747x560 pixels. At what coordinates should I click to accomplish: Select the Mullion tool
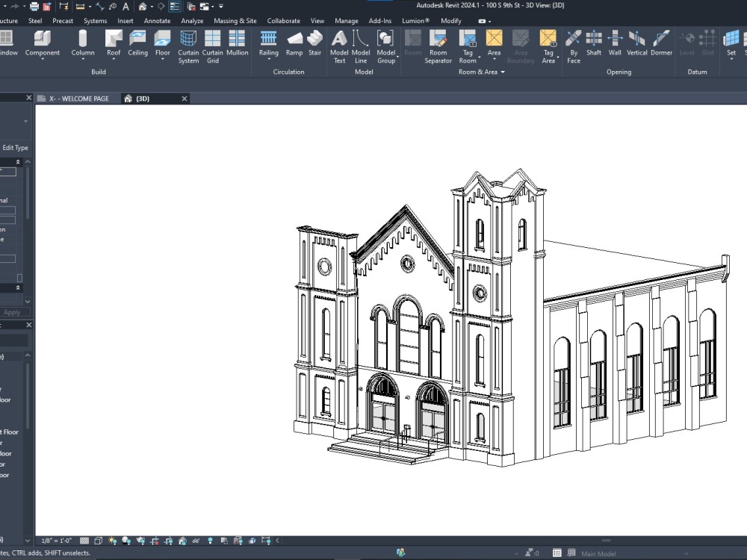pyautogui.click(x=237, y=43)
